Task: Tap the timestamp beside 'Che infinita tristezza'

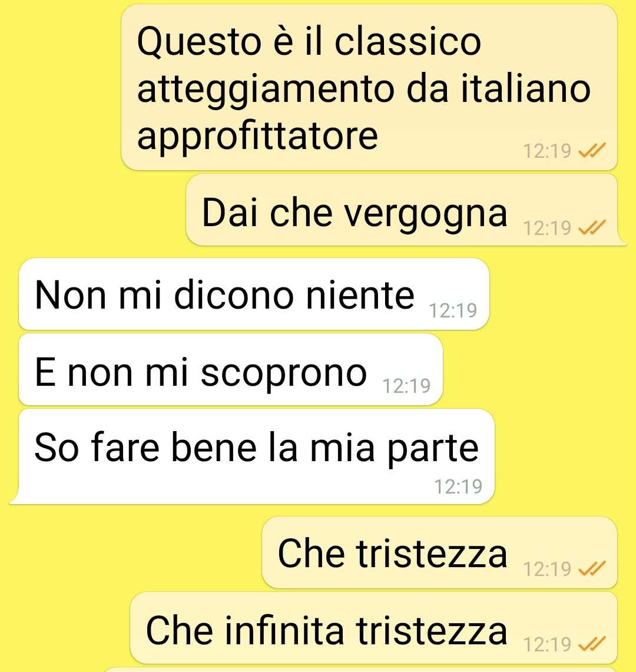Action: [547, 644]
